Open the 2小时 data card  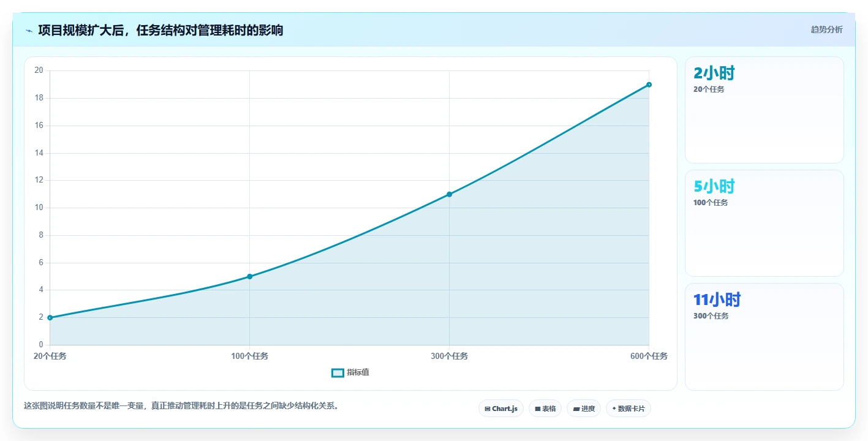point(764,110)
